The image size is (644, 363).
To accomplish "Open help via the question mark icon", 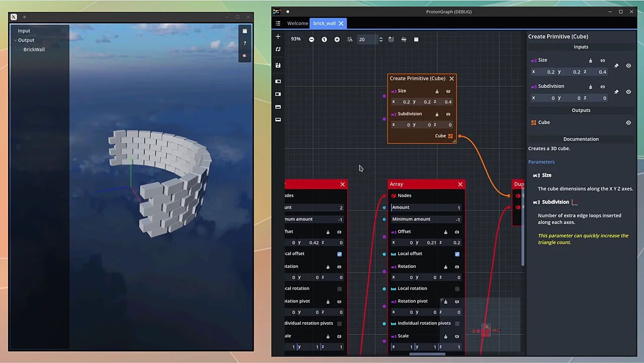I will tap(245, 43).
